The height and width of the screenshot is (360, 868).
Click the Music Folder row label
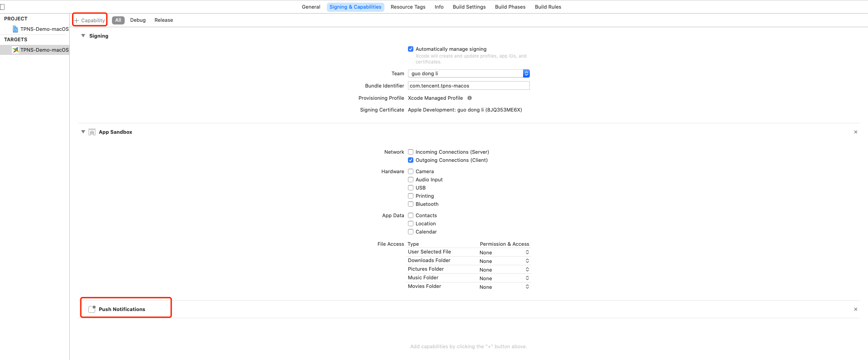pos(423,278)
